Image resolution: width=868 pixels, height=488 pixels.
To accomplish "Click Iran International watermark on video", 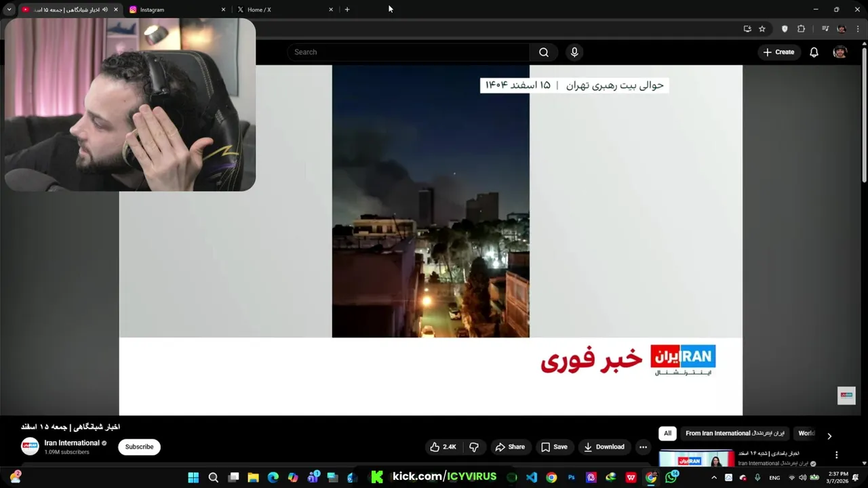I will tap(846, 395).
